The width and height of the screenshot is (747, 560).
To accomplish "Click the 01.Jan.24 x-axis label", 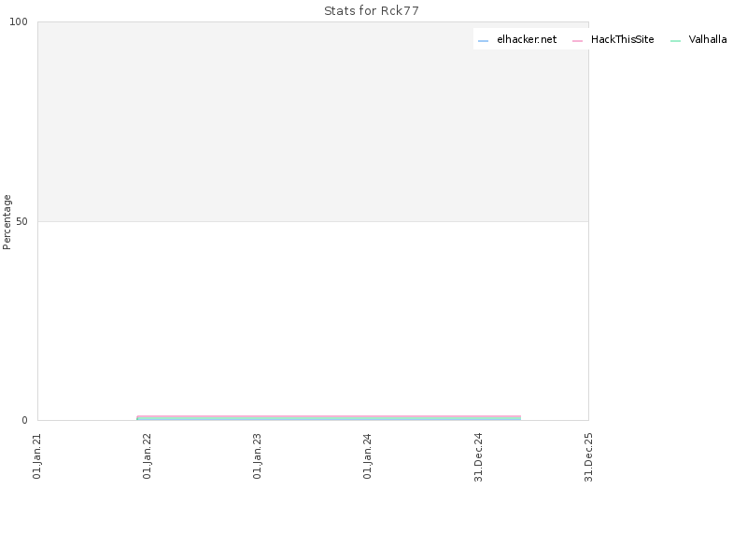I will pyautogui.click(x=367, y=456).
